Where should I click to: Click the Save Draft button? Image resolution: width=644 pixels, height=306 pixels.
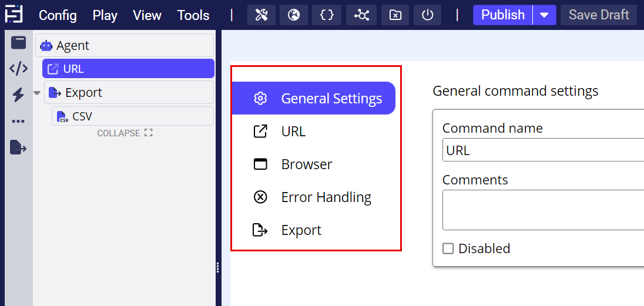(x=598, y=15)
